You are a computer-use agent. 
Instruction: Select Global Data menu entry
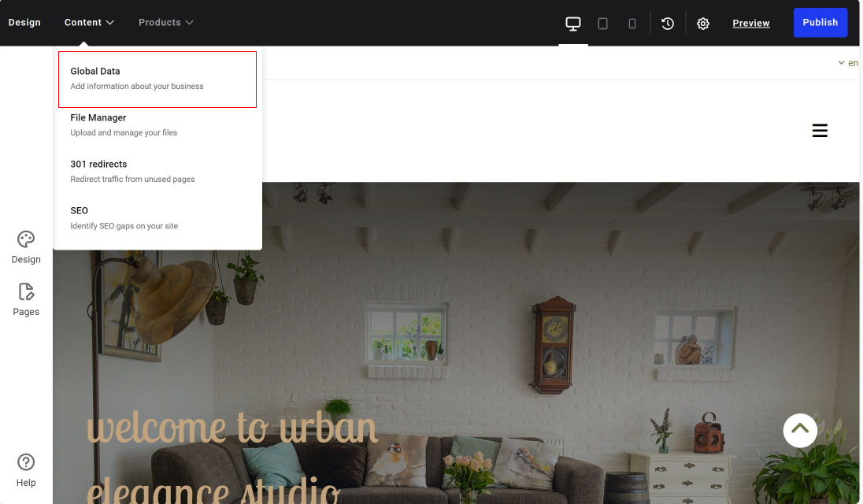pyautogui.click(x=157, y=79)
